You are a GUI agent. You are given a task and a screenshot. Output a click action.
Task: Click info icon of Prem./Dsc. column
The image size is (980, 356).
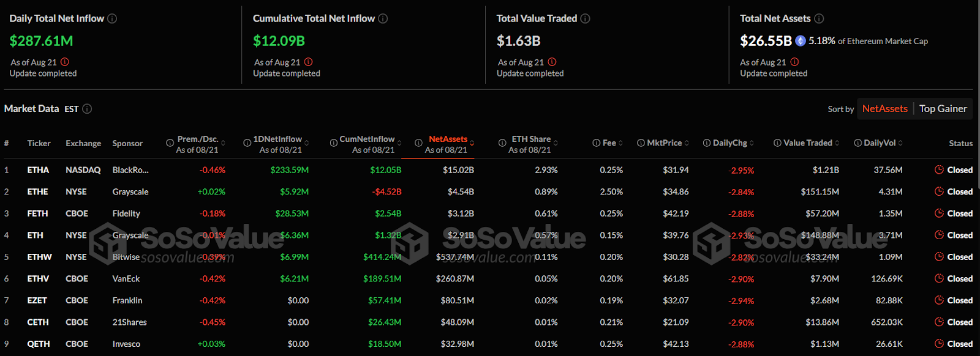(x=170, y=143)
